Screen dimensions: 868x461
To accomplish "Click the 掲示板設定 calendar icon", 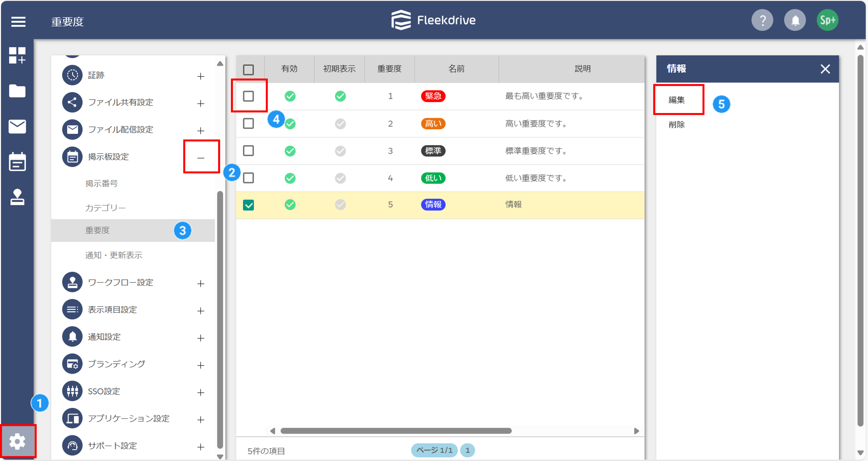I will [x=72, y=157].
